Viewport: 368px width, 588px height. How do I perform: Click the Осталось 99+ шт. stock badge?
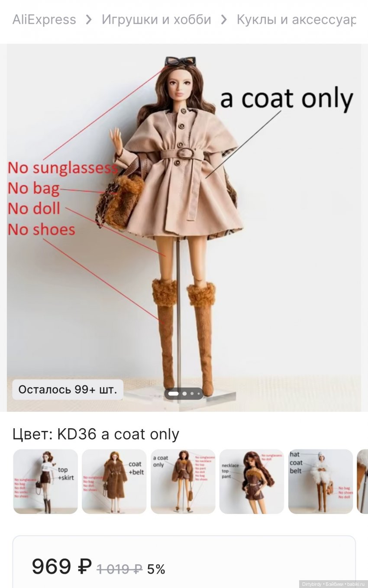point(68,389)
